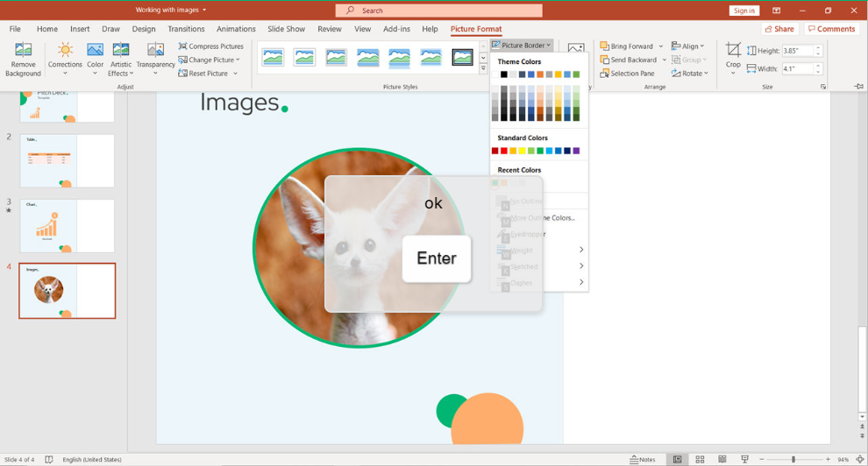Click Compress Pictures
Image resolution: width=868 pixels, height=466 pixels.
coord(211,46)
